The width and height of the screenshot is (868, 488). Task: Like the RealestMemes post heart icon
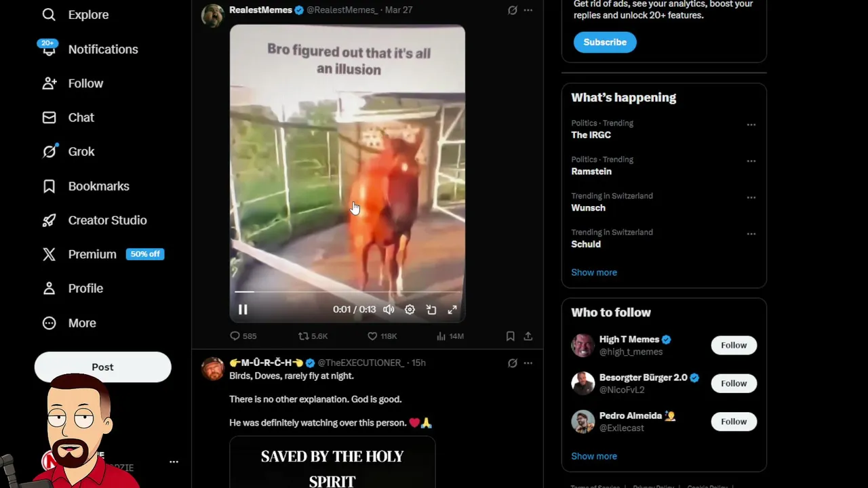(372, 336)
